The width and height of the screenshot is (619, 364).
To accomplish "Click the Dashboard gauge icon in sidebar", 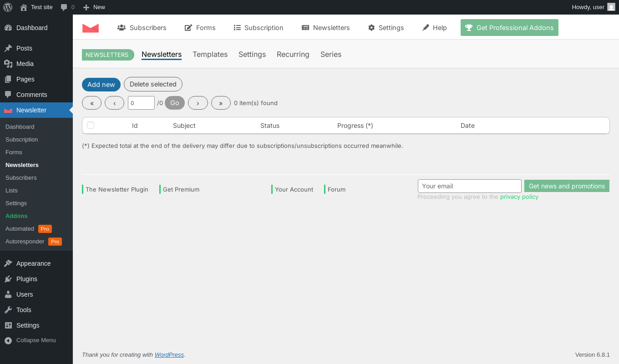I will click(8, 28).
